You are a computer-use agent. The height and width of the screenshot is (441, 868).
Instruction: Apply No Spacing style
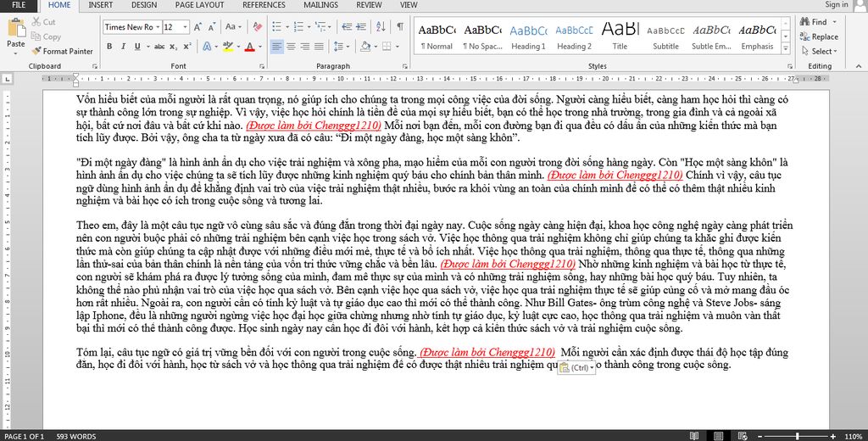[x=482, y=36]
